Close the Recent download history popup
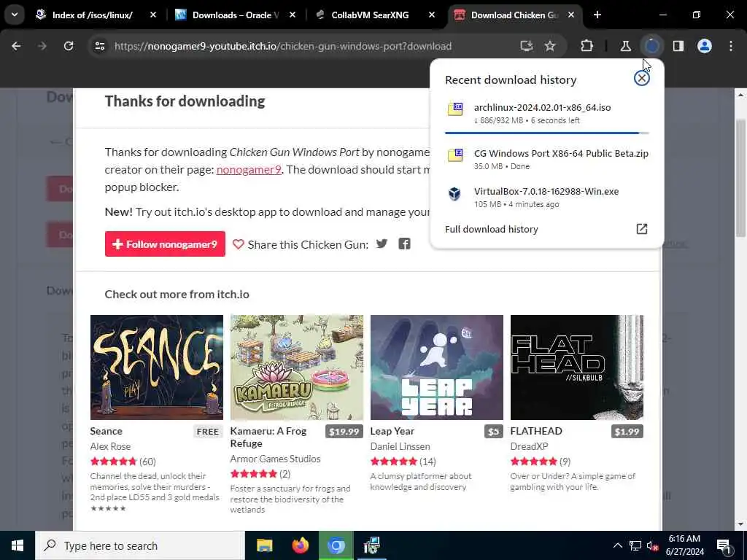The image size is (747, 560). tap(642, 78)
